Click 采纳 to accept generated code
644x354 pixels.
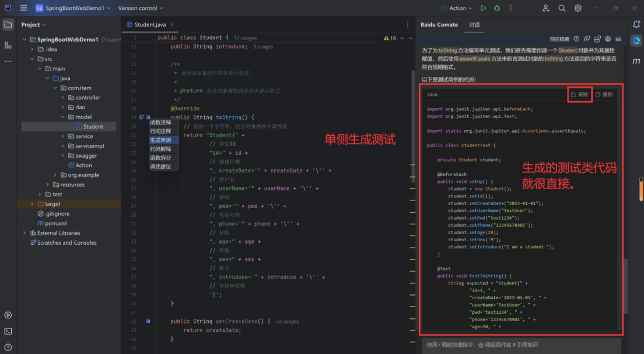579,95
